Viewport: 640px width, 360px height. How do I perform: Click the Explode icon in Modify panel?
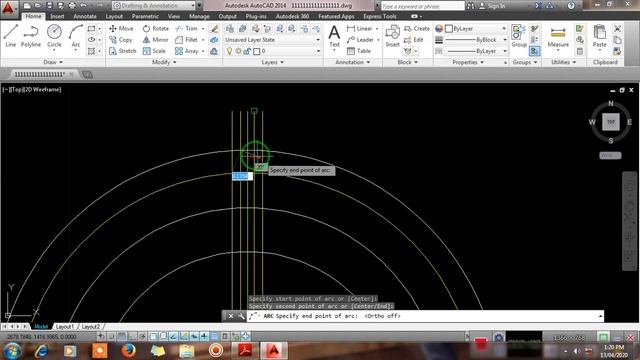214,40
